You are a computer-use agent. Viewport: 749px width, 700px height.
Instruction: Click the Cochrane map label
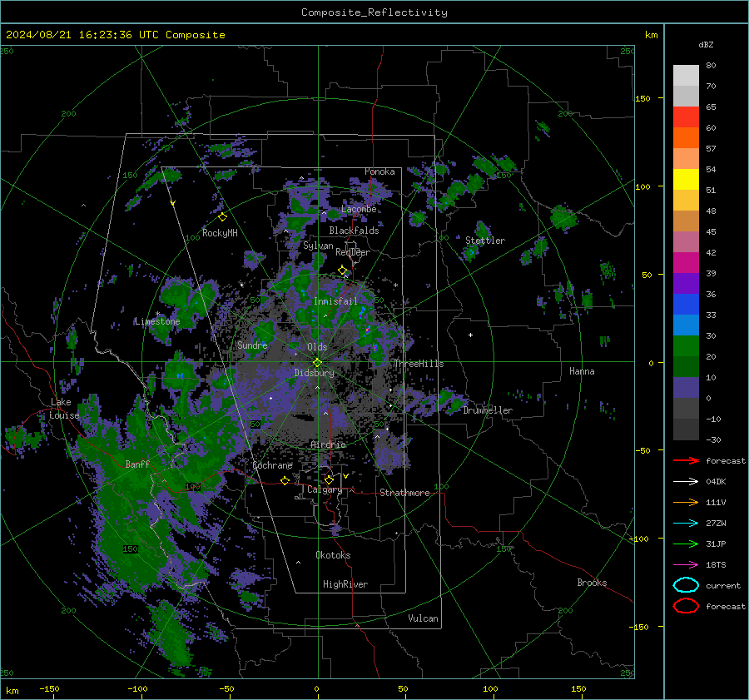(x=272, y=465)
